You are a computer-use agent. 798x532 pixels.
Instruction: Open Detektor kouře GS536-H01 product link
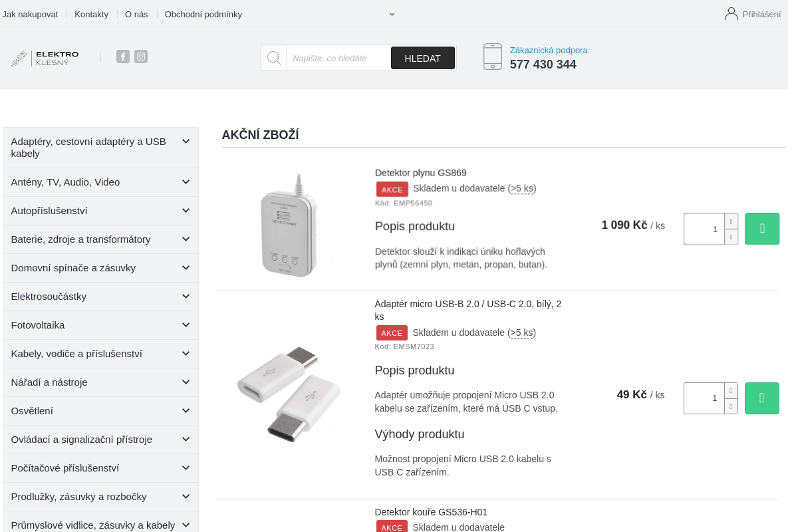pyautogui.click(x=431, y=512)
